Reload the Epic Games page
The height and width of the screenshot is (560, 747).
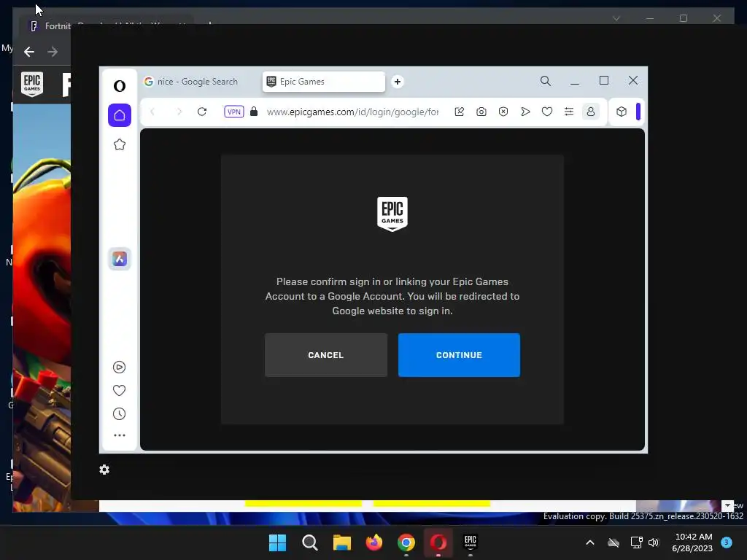[x=202, y=112]
